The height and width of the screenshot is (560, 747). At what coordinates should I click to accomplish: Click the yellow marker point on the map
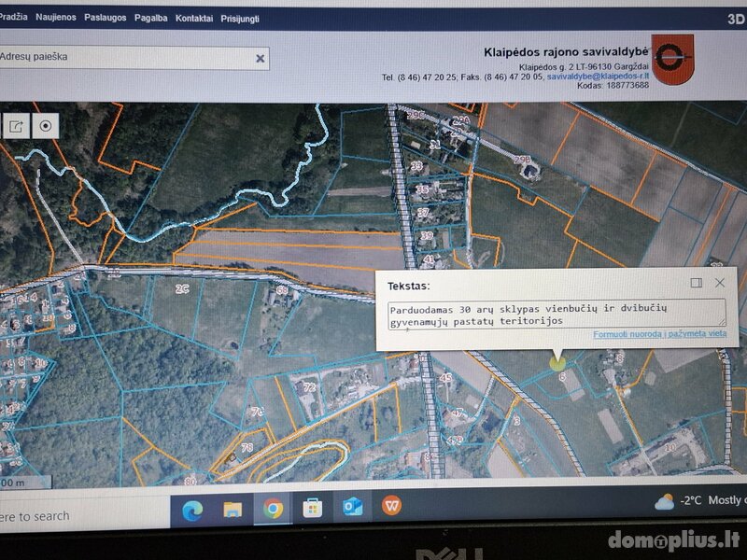point(557,364)
